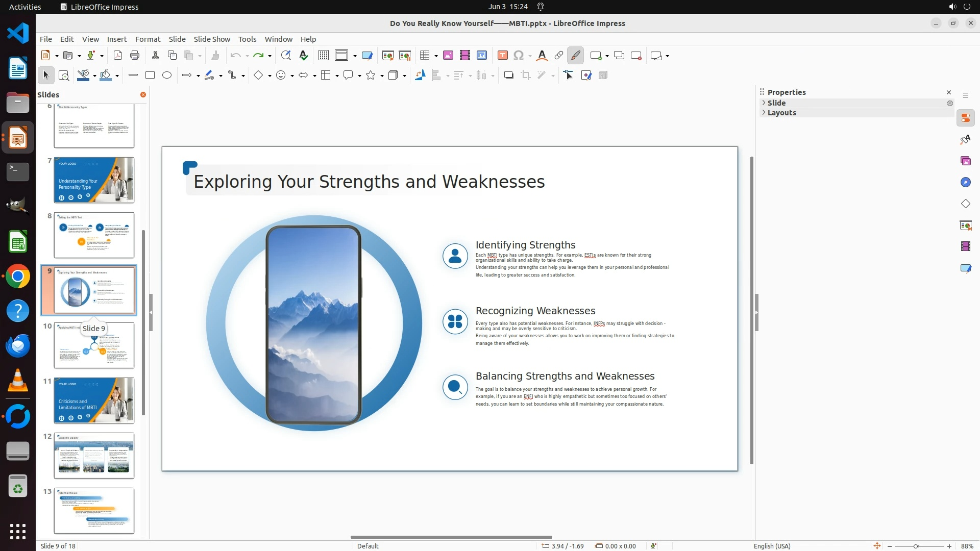Toggle the Show Draw Functions highlighter button
The width and height of the screenshot is (980, 551).
(575, 56)
